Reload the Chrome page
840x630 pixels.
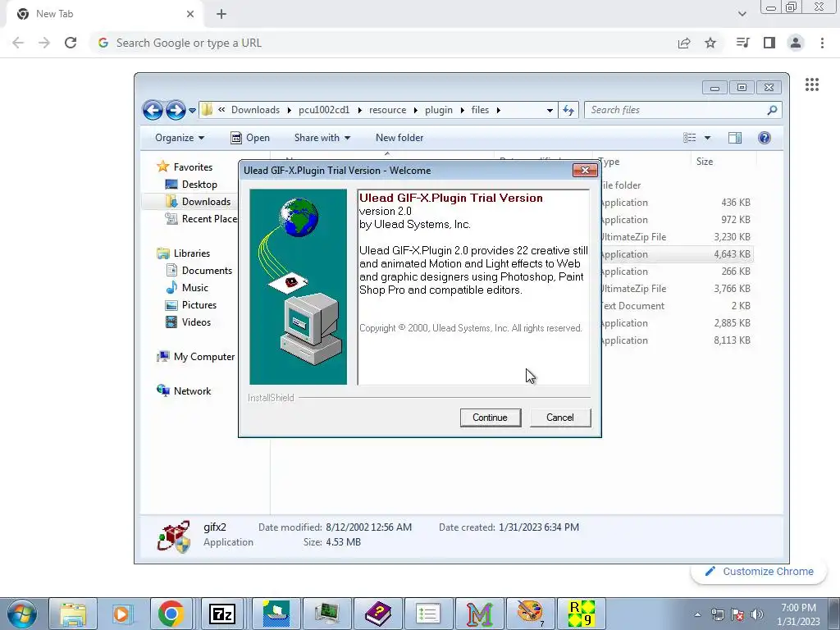pyautogui.click(x=71, y=43)
